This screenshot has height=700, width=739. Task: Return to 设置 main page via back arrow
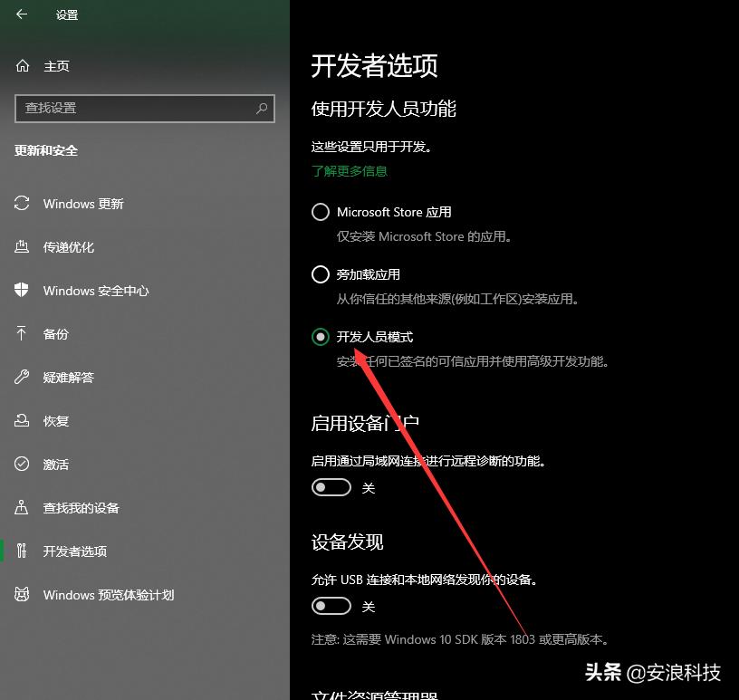20,14
